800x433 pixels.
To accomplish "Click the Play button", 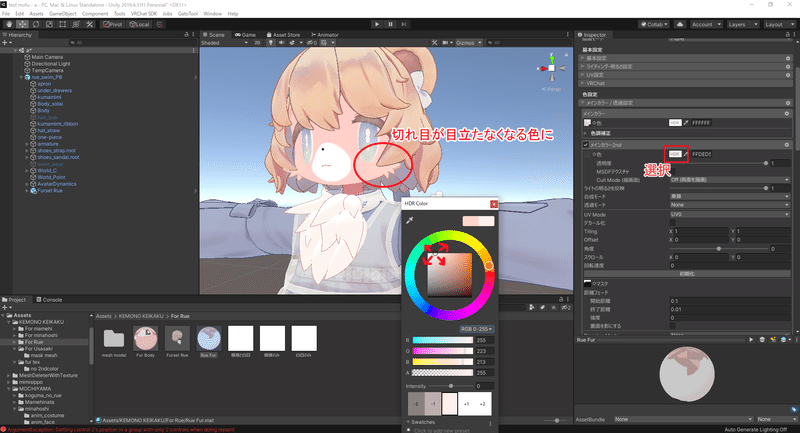I will click(x=377, y=24).
